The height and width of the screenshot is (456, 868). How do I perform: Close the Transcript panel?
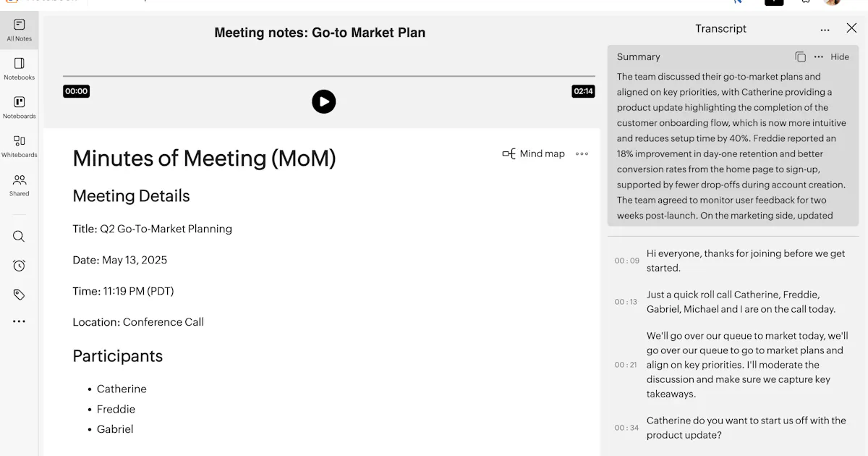pos(851,28)
